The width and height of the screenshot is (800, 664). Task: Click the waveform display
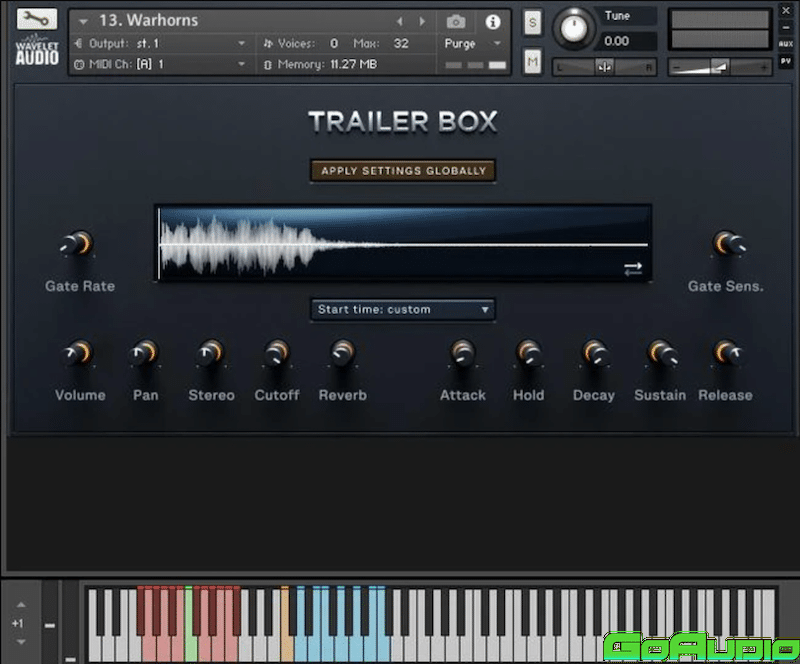click(403, 243)
